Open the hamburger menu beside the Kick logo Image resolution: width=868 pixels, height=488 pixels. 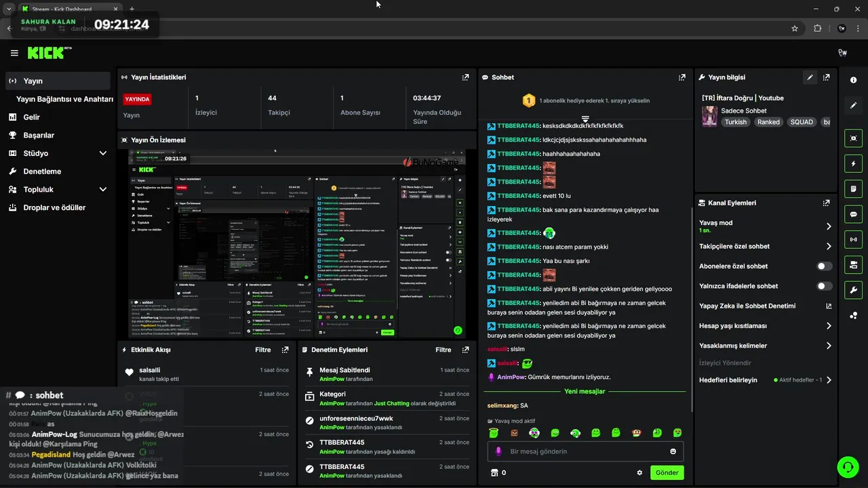click(x=14, y=53)
